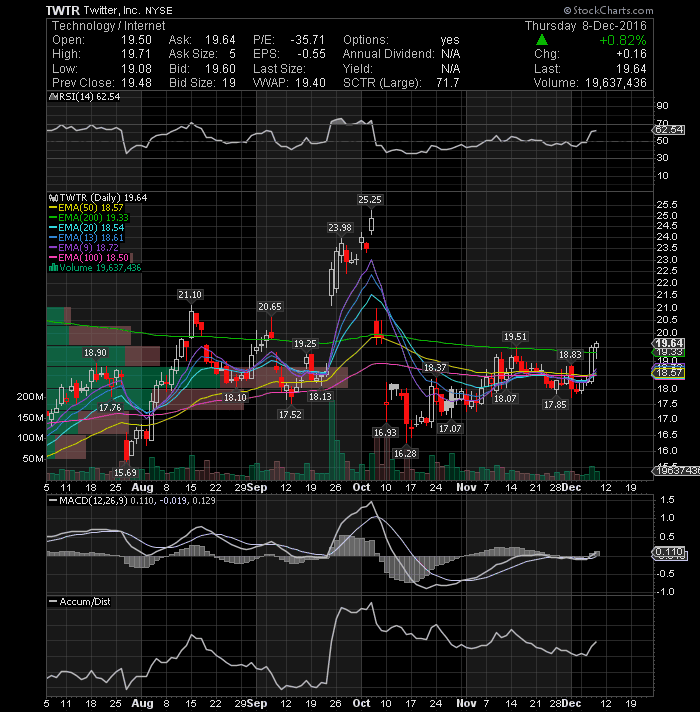Click the Technology / Internet sector text
The height and width of the screenshot is (712, 700).
[x=108, y=26]
